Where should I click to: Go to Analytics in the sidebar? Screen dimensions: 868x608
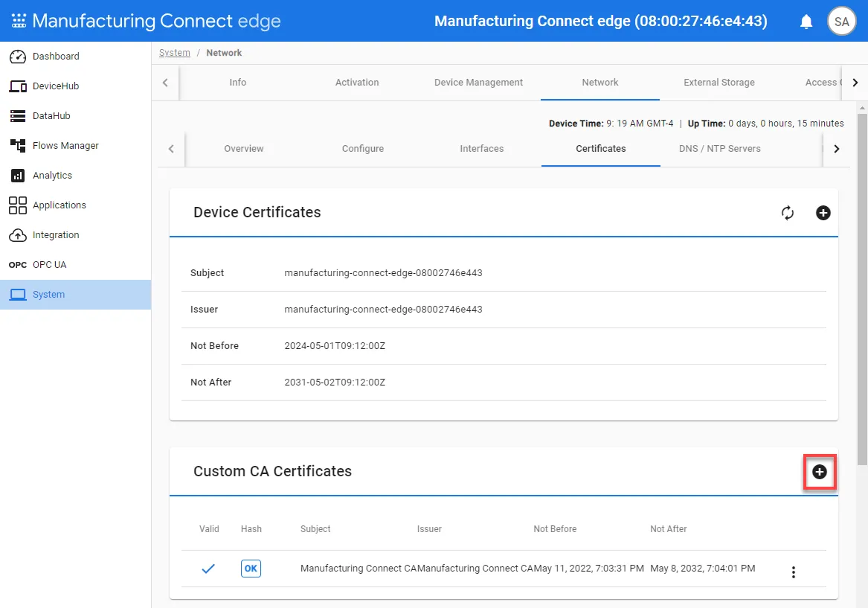pos(52,176)
